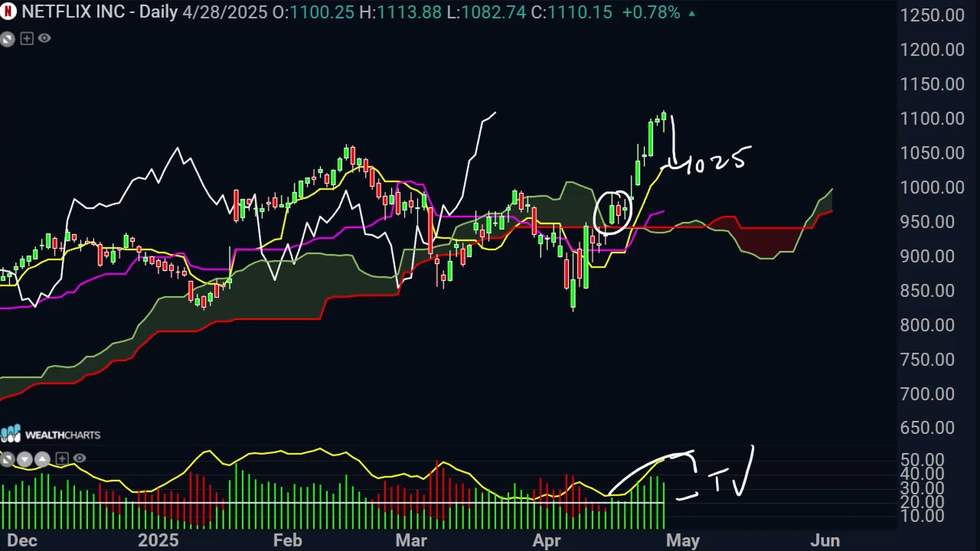
Task: Click the 800.00 price axis label
Action: pos(927,325)
